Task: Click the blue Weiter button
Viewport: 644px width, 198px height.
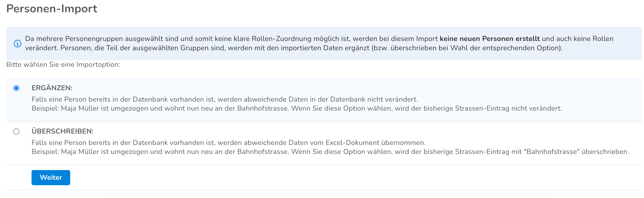Action: pyautogui.click(x=51, y=178)
